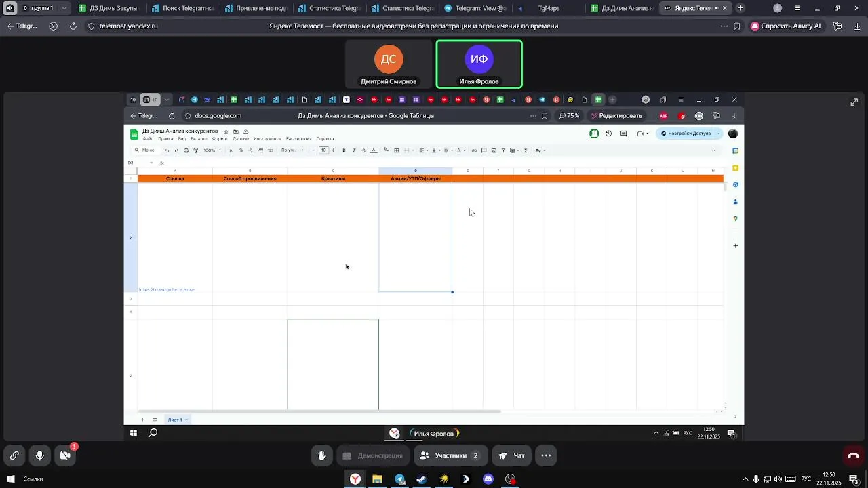The width and height of the screenshot is (868, 488).
Task: Increase font size with plus button
Action: 333,150
